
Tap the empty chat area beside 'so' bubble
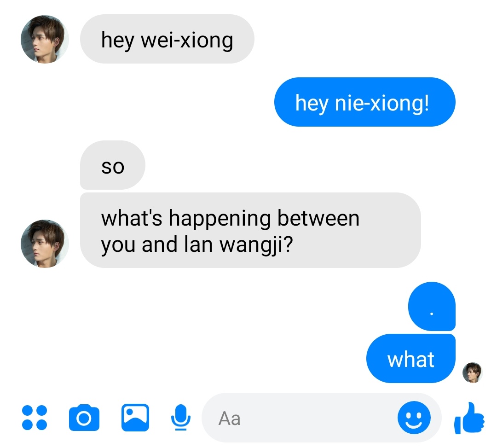click(285, 165)
